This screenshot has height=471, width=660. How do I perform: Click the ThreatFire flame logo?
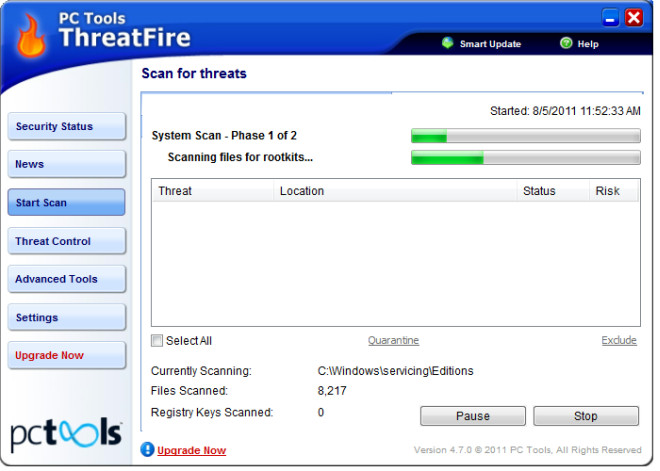pyautogui.click(x=31, y=35)
